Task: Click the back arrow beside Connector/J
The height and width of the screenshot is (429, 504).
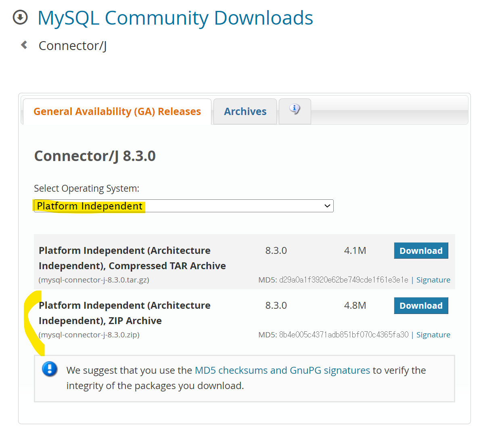Action: [x=24, y=45]
